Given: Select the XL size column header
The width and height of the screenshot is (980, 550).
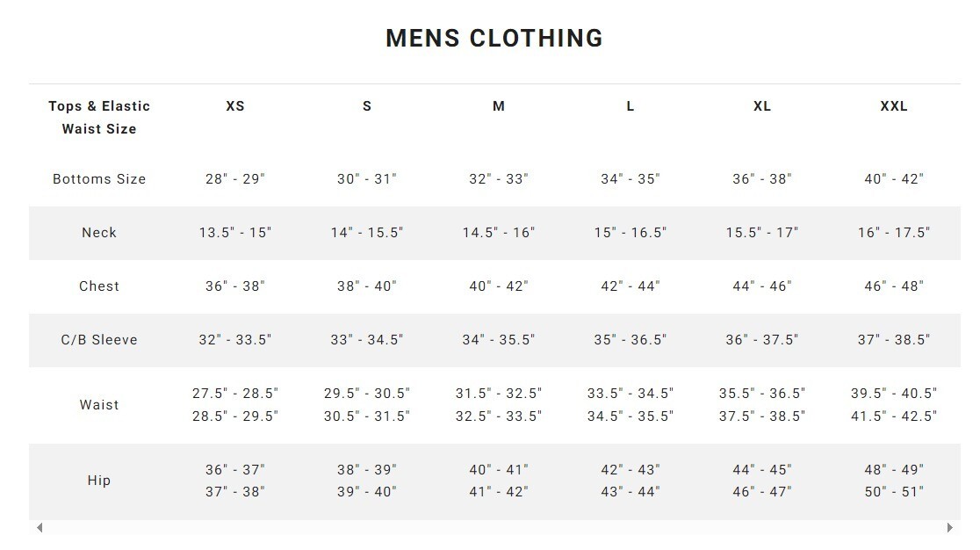Looking at the screenshot, I should (762, 106).
